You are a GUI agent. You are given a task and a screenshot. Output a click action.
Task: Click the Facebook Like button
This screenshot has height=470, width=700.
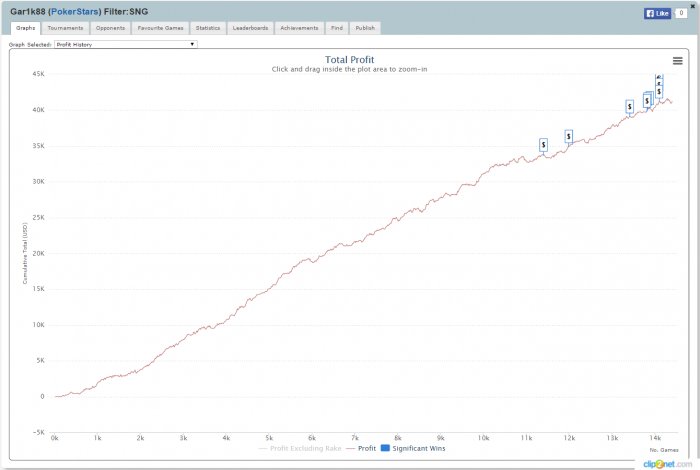[x=657, y=13]
